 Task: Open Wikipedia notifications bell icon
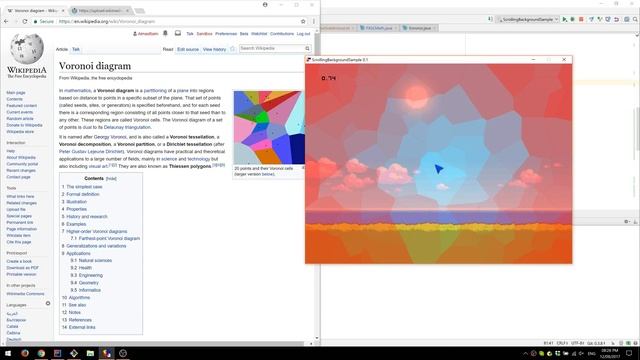[165, 33]
